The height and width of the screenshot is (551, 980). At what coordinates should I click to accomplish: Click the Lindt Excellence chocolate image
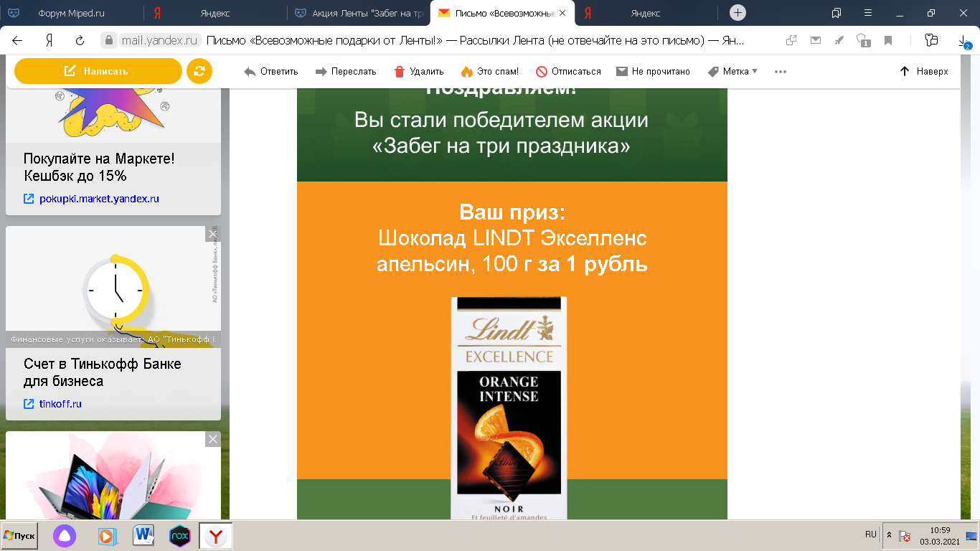(509, 408)
